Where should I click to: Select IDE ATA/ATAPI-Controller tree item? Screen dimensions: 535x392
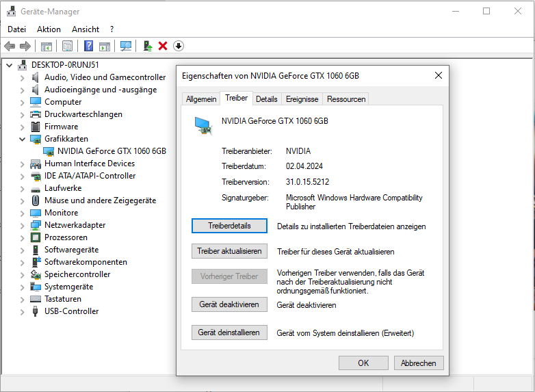point(90,176)
